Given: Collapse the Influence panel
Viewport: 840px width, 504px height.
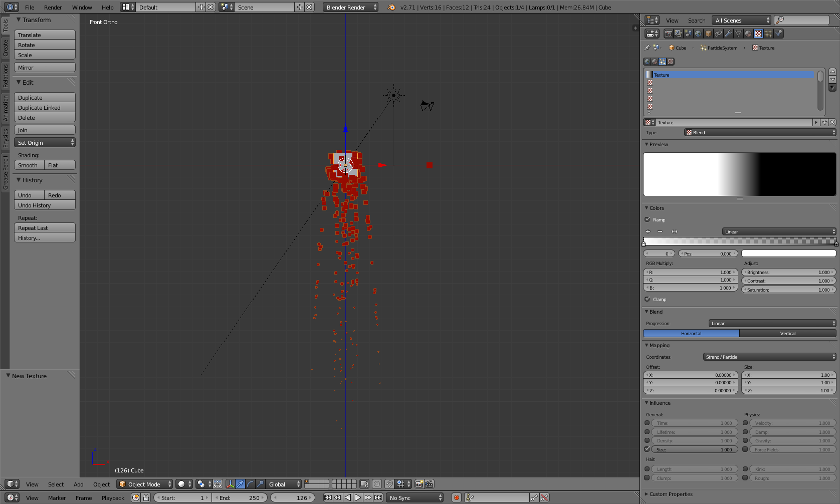Looking at the screenshot, I should tap(660, 403).
